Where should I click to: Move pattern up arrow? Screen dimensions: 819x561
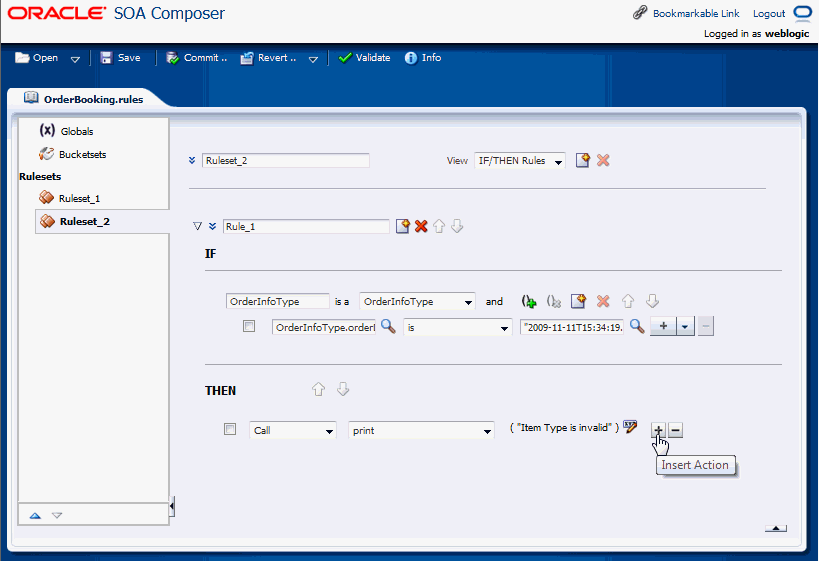click(628, 301)
